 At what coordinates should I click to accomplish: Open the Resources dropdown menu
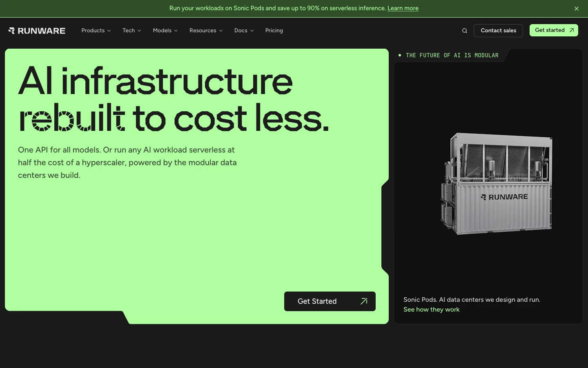(206, 31)
